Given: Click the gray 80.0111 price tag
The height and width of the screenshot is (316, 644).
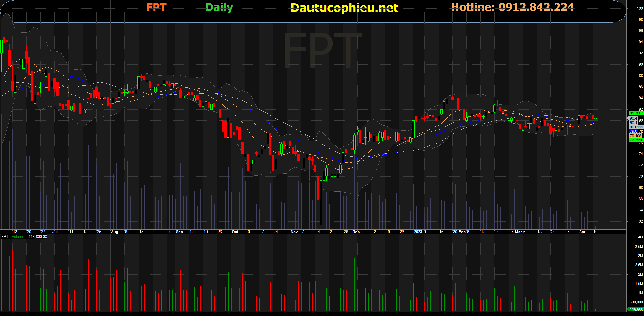Looking at the screenshot, I should click(636, 127).
